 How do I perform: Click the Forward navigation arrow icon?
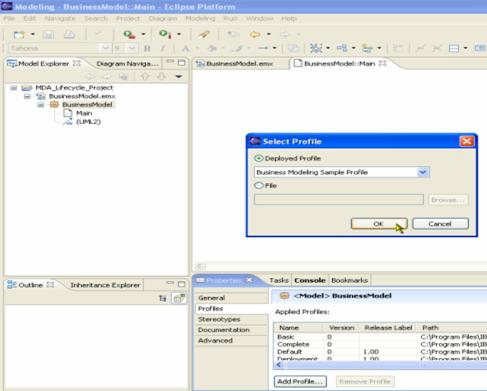[x=284, y=34]
